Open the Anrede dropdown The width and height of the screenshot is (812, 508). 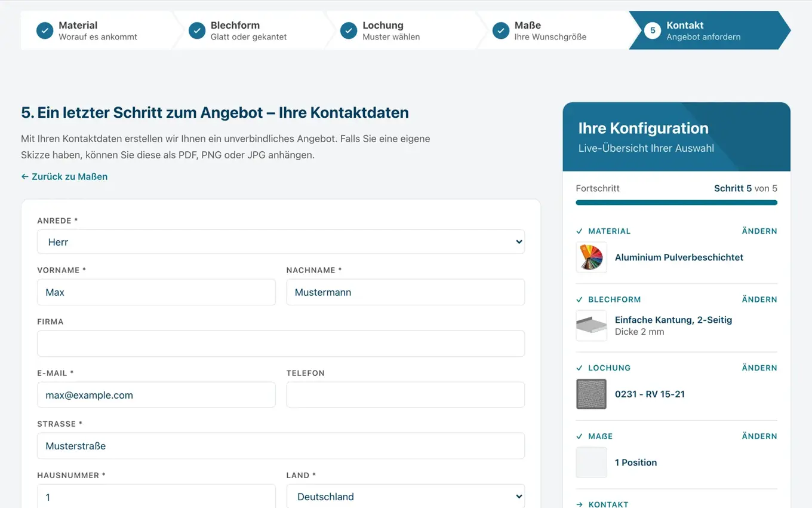coord(281,242)
